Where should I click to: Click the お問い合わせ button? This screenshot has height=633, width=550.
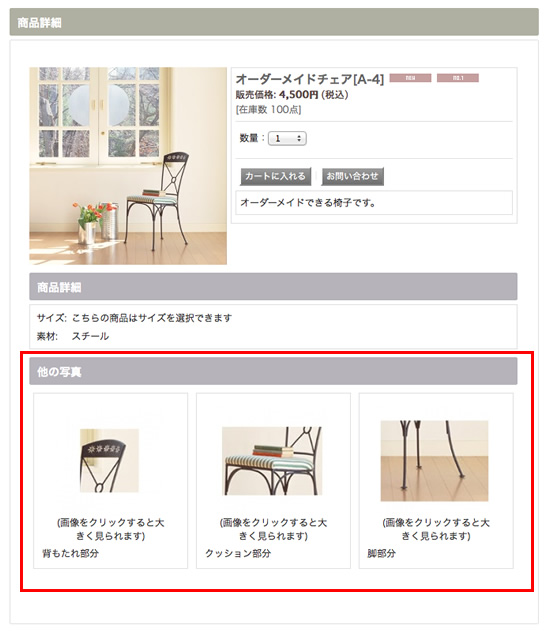[352, 176]
